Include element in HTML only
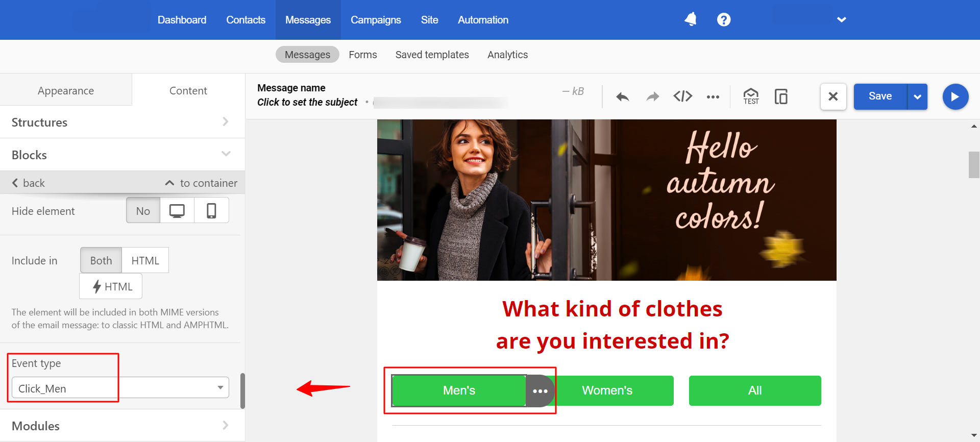Image resolution: width=980 pixels, height=442 pixels. 145,260
